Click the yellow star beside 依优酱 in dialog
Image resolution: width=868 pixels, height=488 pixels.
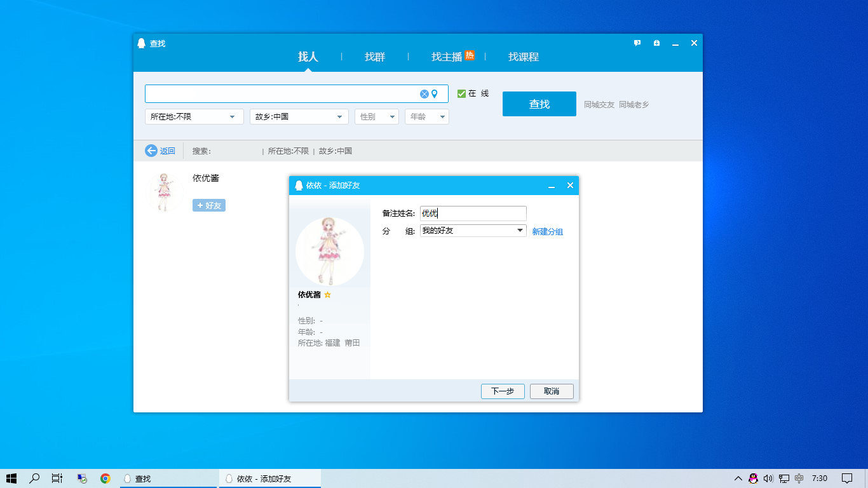coord(328,295)
